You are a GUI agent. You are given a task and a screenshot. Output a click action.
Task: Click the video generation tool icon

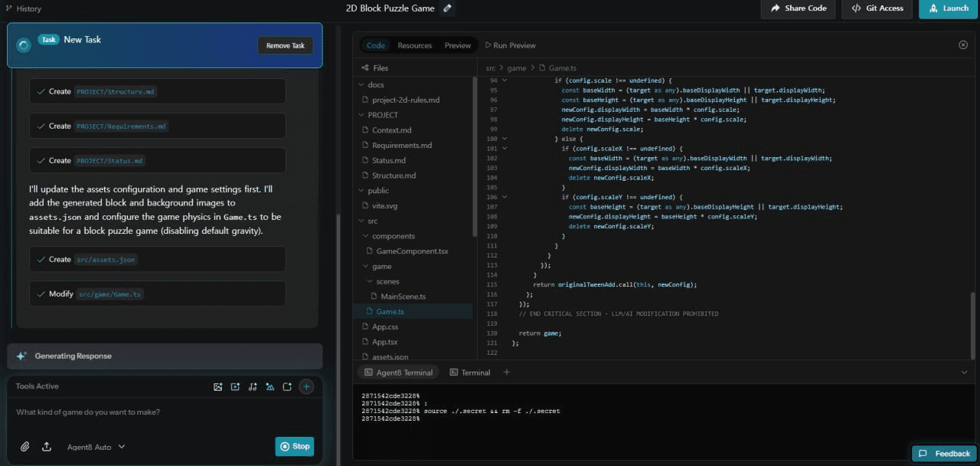(x=235, y=387)
